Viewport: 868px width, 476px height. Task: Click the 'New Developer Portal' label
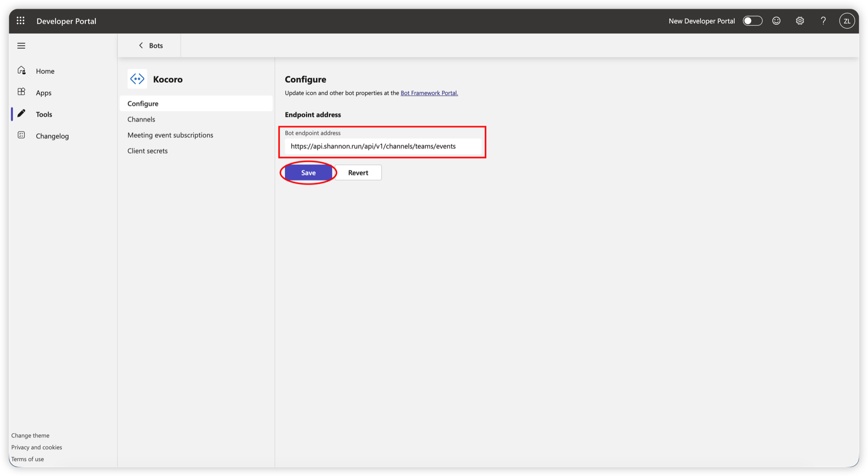[x=701, y=21]
